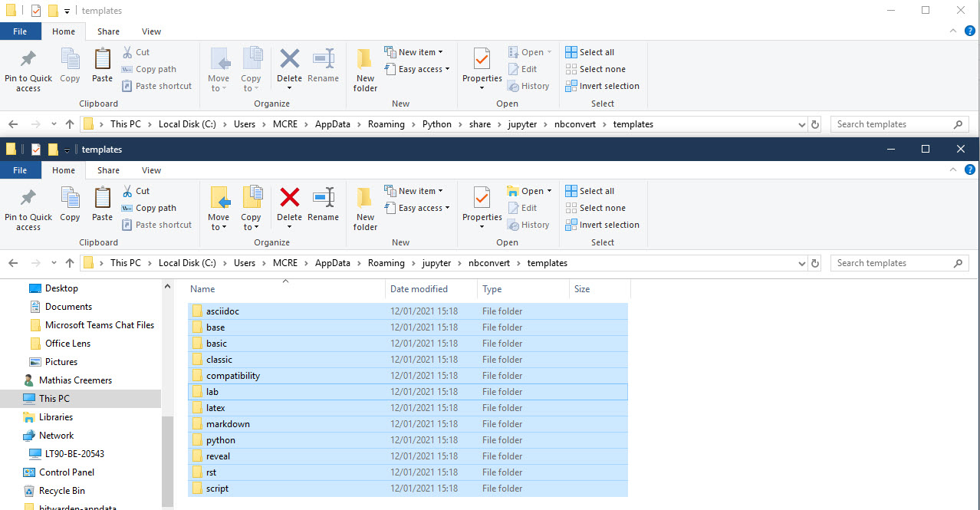This screenshot has width=980, height=510.
Task: Click the Rename icon
Action: [323, 206]
